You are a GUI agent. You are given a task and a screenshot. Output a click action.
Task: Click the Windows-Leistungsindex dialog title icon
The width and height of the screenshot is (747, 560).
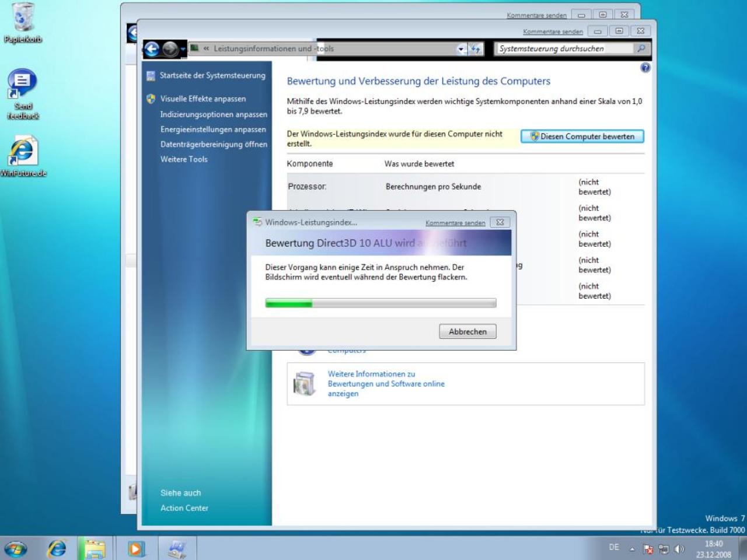pyautogui.click(x=257, y=222)
